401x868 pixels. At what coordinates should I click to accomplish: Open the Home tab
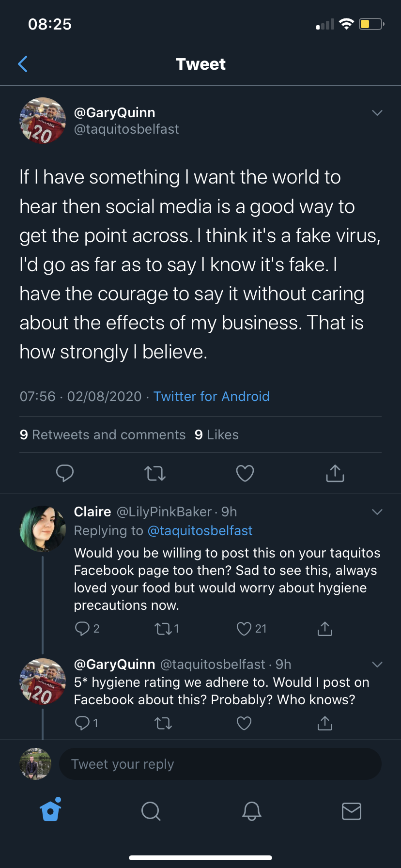[51, 810]
